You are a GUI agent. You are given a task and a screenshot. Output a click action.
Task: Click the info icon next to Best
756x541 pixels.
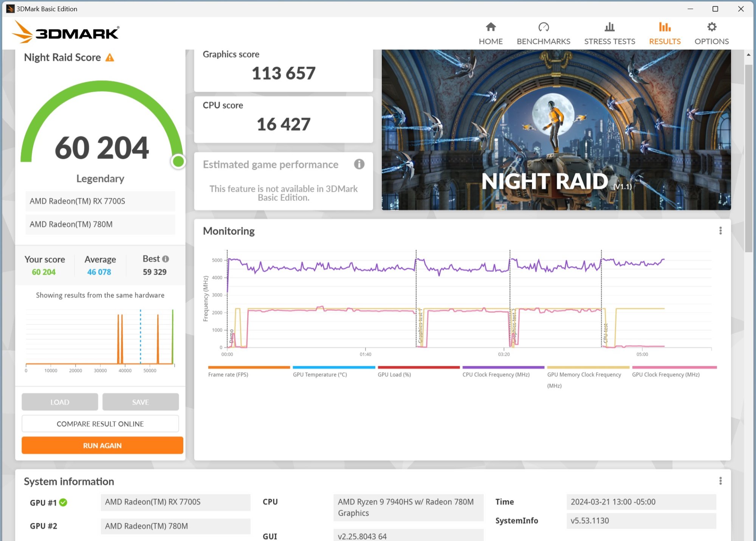coord(166,259)
